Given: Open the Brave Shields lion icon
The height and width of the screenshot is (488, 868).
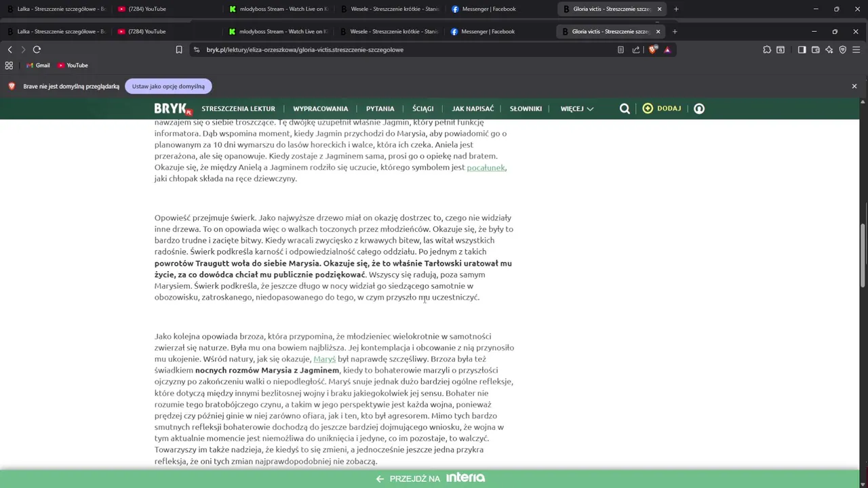Looking at the screenshot, I should pos(653,49).
